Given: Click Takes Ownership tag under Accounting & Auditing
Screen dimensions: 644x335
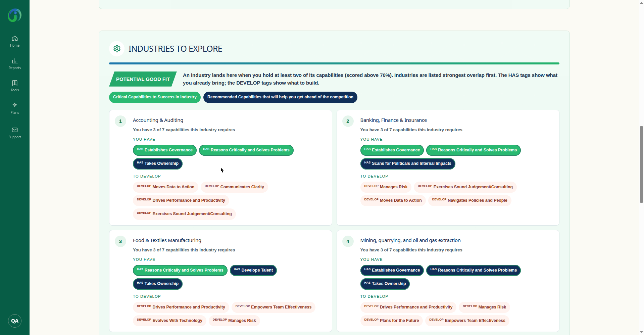Looking at the screenshot, I should pyautogui.click(x=158, y=163).
